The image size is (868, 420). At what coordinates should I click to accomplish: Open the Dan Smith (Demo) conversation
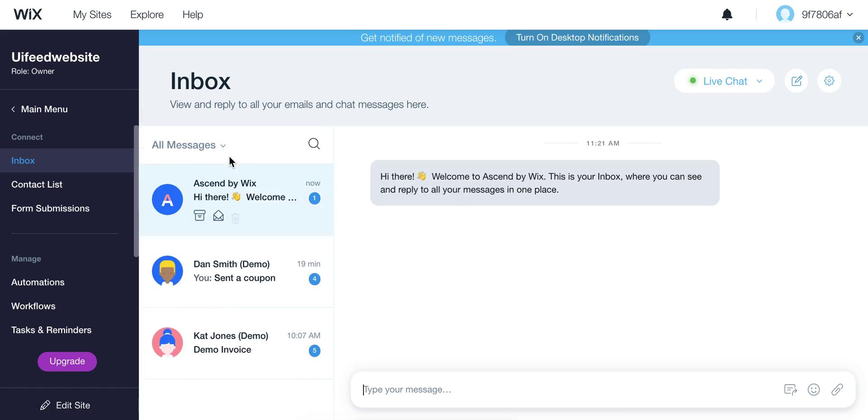coord(236,271)
